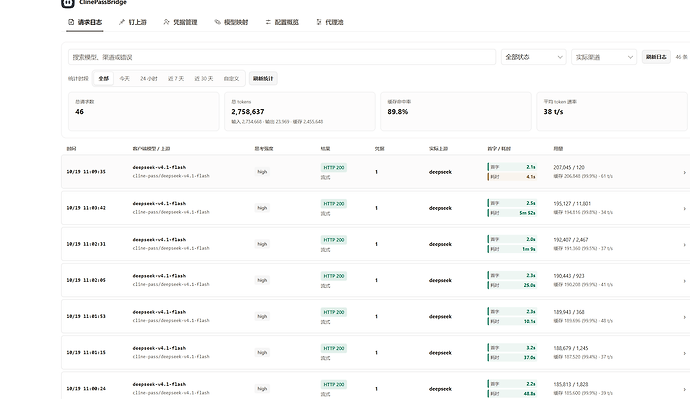Open the 请求日志 tab
Image resolution: width=690 pixels, height=399 pixels.
(x=85, y=22)
